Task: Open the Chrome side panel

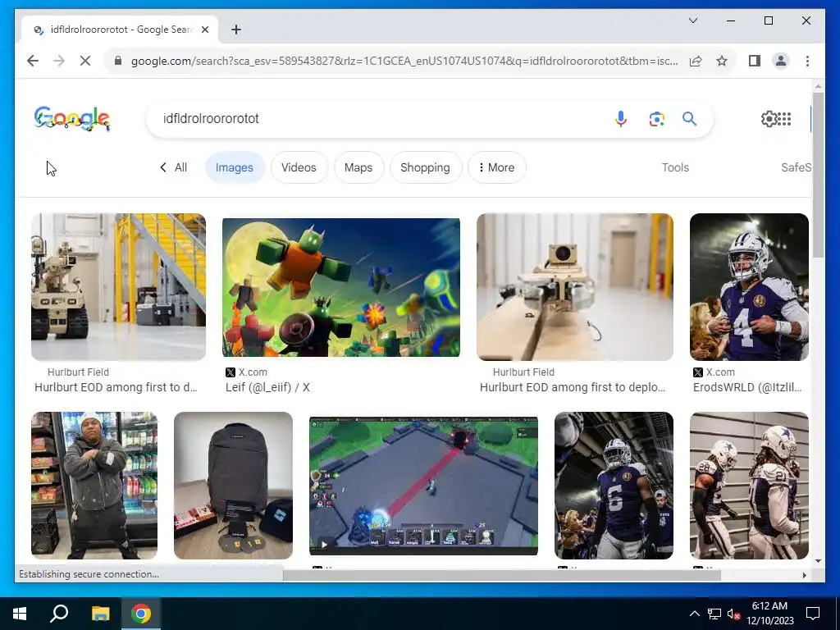Action: click(x=755, y=61)
